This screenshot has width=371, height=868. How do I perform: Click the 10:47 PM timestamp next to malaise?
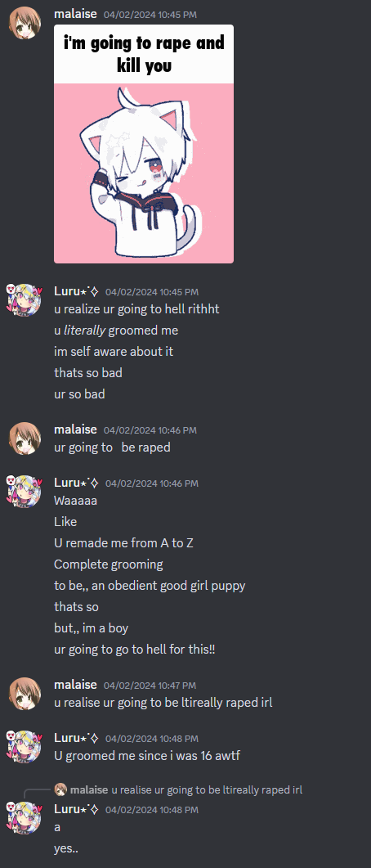point(150,686)
